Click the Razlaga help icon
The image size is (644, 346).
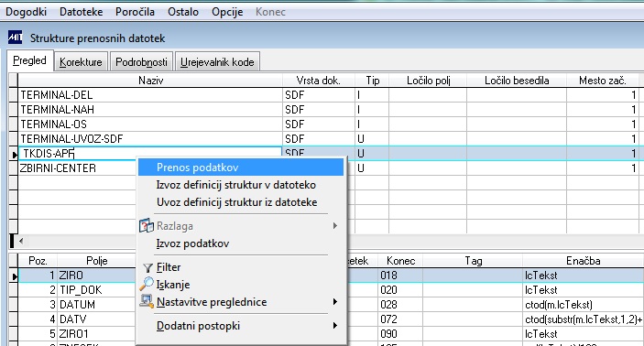coord(147,226)
